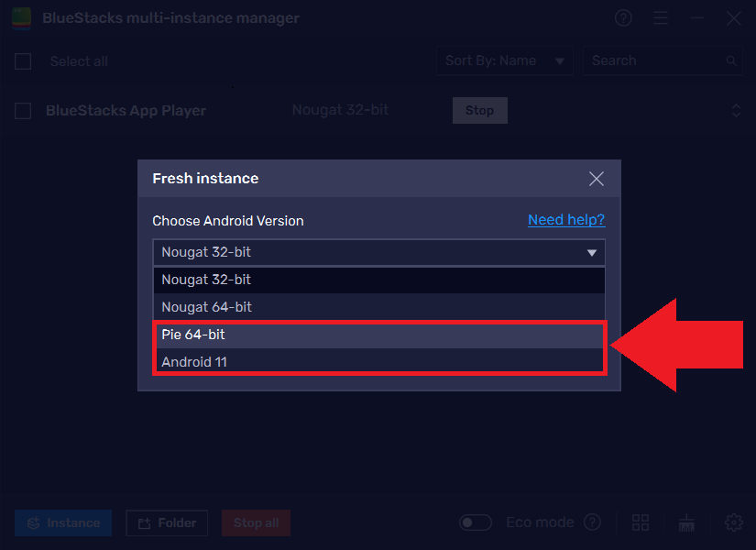Click the disk cleanup broom icon
Screen dimensions: 756x550
686,522
